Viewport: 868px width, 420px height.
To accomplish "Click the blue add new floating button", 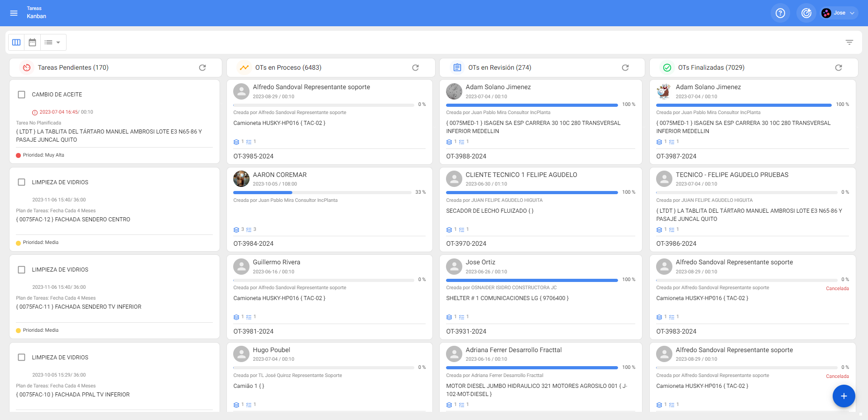I will pos(843,396).
